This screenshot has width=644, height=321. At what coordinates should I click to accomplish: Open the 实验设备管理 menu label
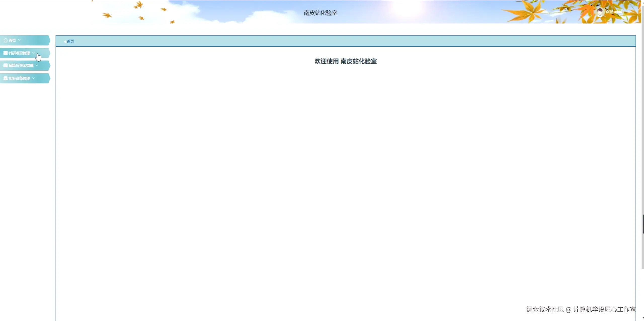click(x=19, y=78)
